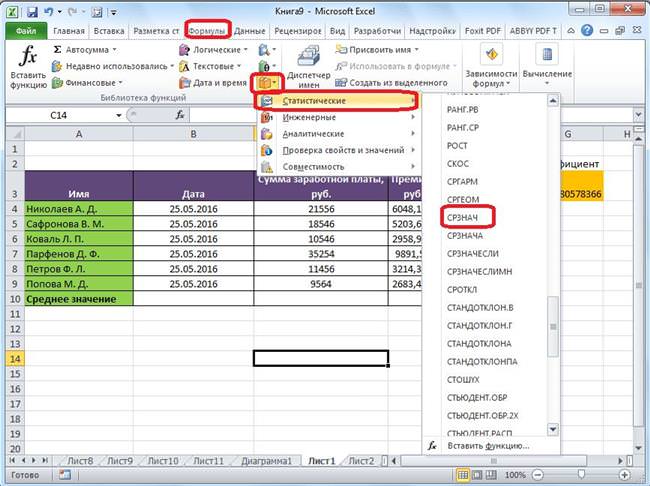Click the zoom out minus button
The image size is (650, 486).
(538, 475)
